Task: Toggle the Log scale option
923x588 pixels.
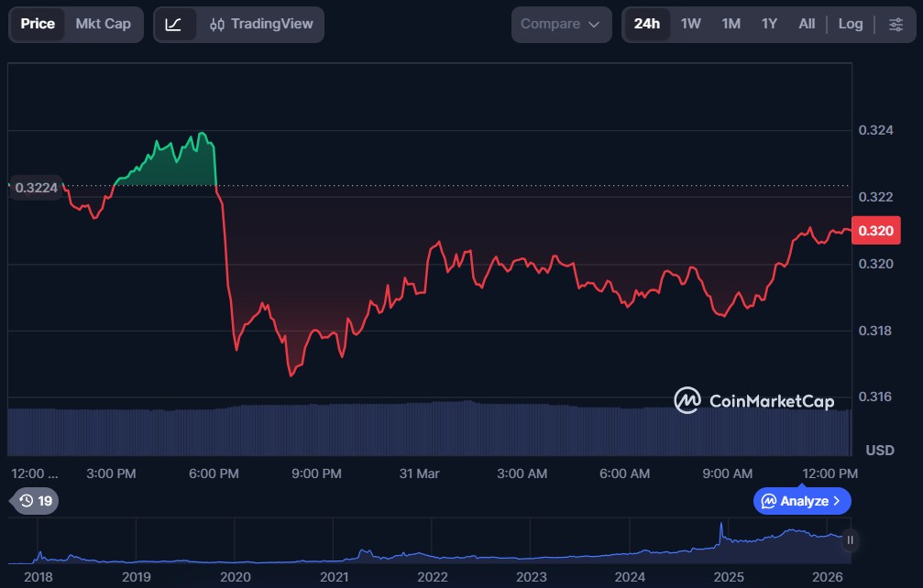Action: point(850,24)
